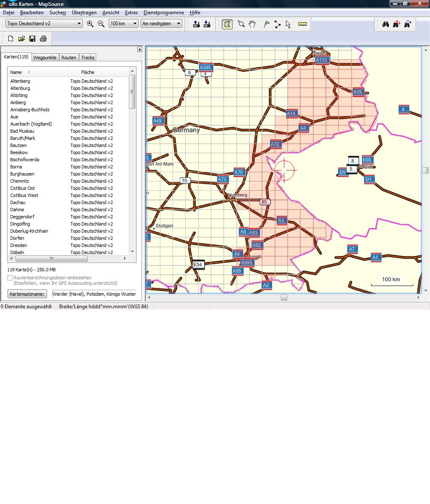
Task: Click the Nürnberg city label on map
Action: (x=238, y=195)
